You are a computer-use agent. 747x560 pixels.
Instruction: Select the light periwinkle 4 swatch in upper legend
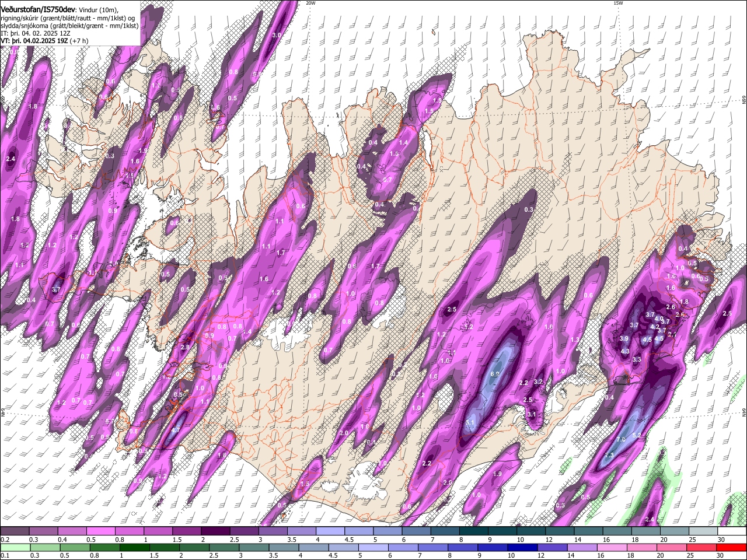(x=330, y=531)
